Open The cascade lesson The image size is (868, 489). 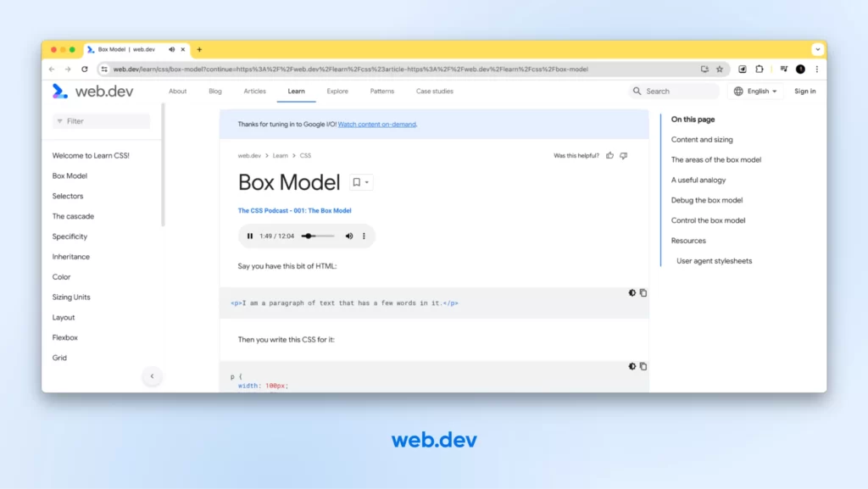click(73, 216)
